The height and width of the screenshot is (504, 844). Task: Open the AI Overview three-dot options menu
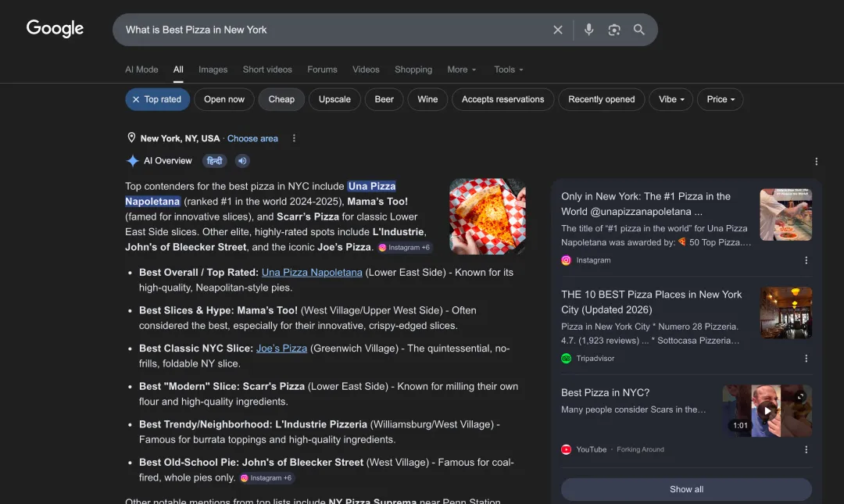(816, 162)
